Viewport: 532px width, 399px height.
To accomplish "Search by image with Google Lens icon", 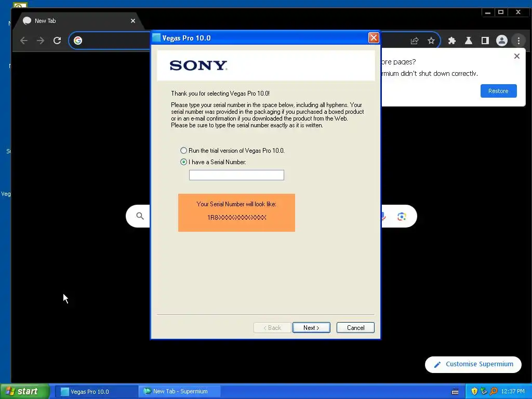I will pos(402,216).
